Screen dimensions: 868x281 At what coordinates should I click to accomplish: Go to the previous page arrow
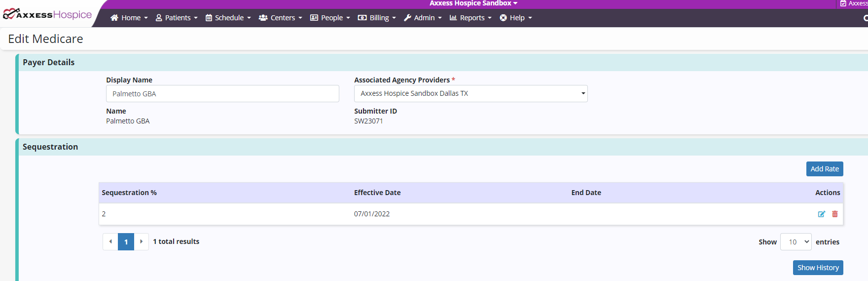click(110, 241)
